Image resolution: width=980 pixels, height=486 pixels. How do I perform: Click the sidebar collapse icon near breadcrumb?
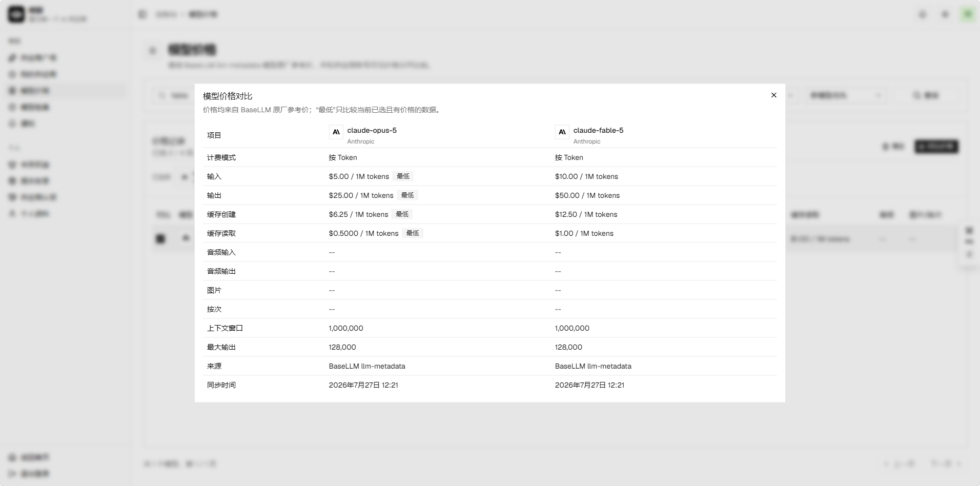pyautogui.click(x=142, y=14)
